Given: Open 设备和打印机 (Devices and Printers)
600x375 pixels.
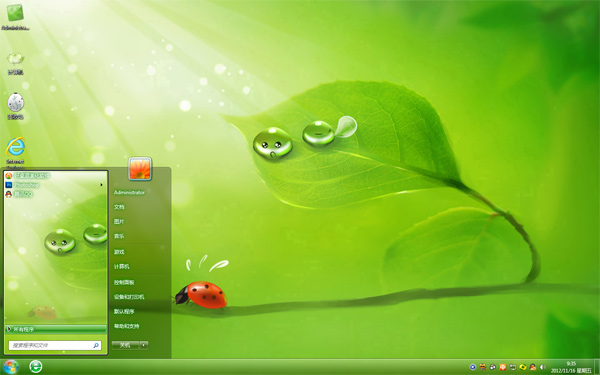Looking at the screenshot, I should tap(129, 297).
